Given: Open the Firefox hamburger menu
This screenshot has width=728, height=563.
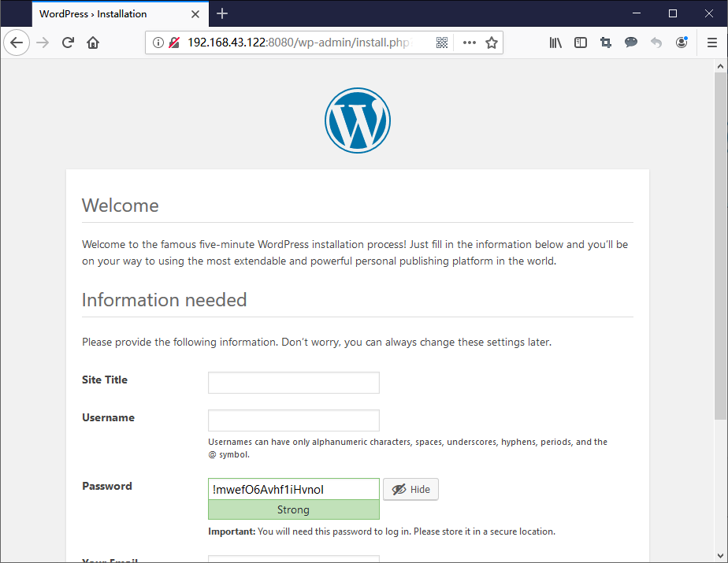Looking at the screenshot, I should click(x=711, y=43).
